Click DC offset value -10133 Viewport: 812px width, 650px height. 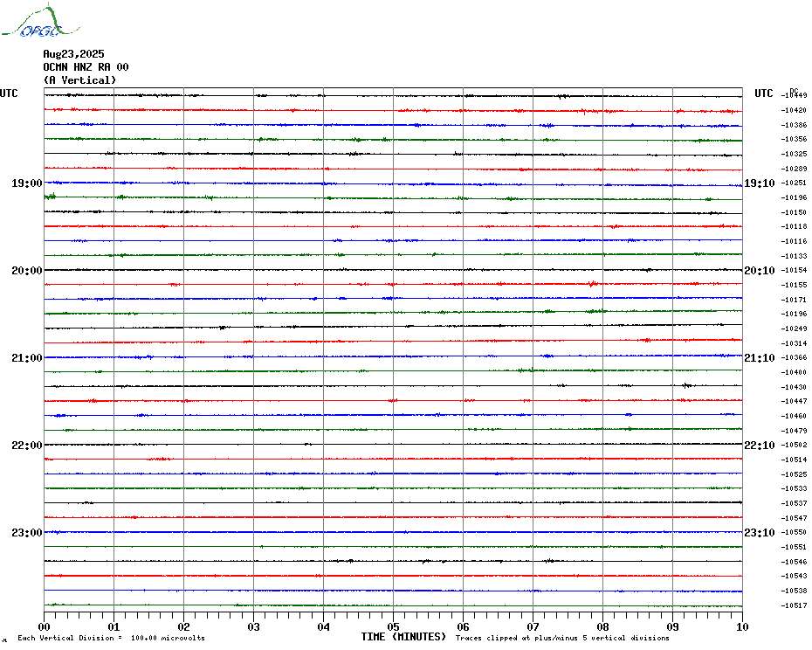[795, 256]
